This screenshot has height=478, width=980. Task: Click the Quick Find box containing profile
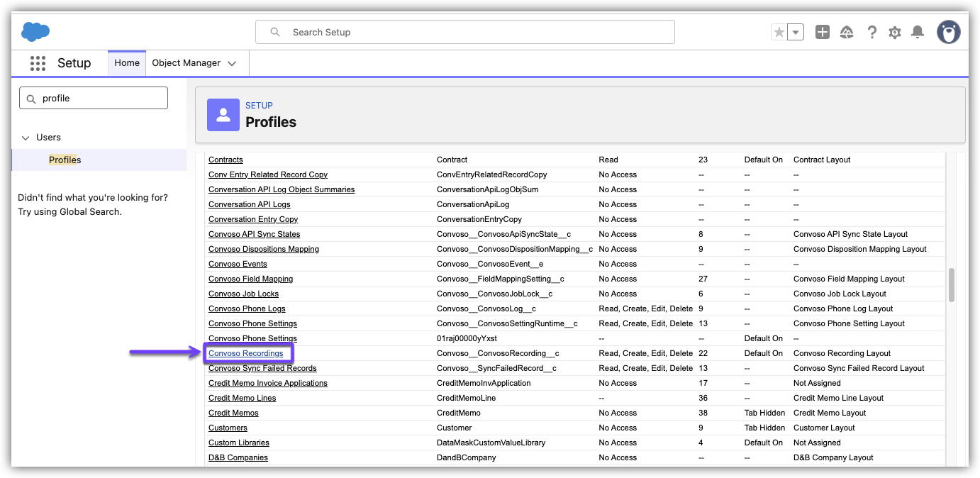[x=94, y=99]
